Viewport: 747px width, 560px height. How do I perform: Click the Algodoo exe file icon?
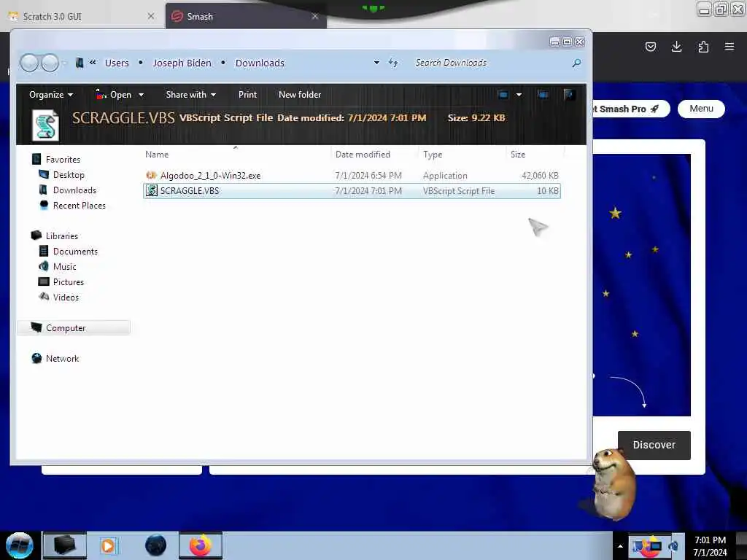pyautogui.click(x=151, y=175)
